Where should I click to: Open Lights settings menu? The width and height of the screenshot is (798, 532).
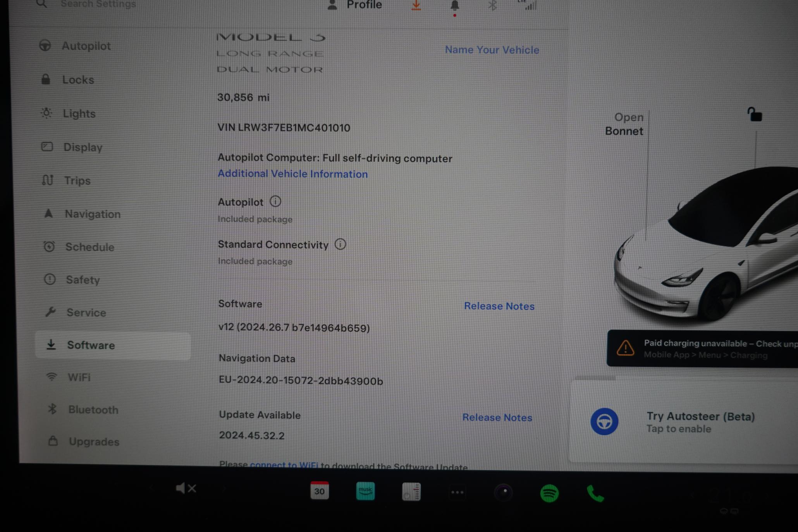pos(79,114)
